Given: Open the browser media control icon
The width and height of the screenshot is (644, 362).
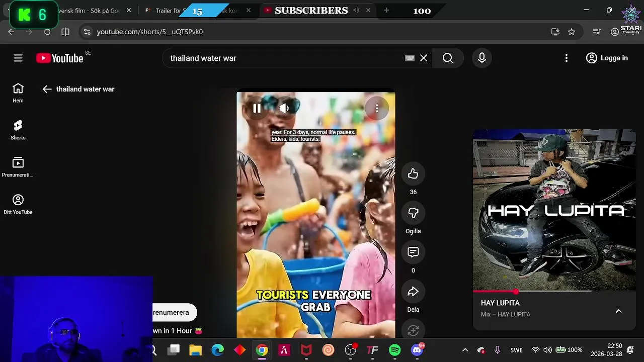Looking at the screenshot, I should 597,32.
